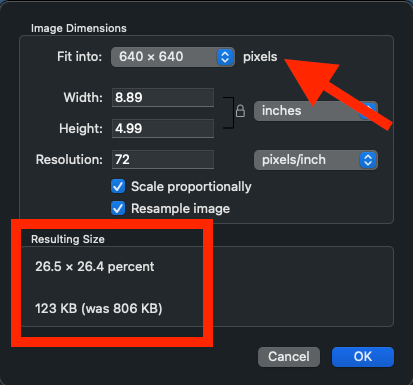
Task: Click the Resolution input field
Action: click(163, 159)
